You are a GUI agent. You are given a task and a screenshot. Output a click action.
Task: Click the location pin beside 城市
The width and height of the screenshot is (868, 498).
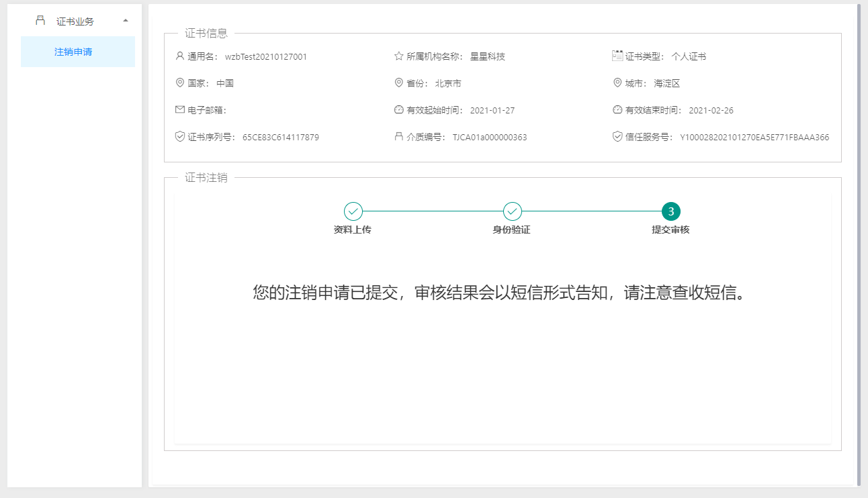point(617,83)
